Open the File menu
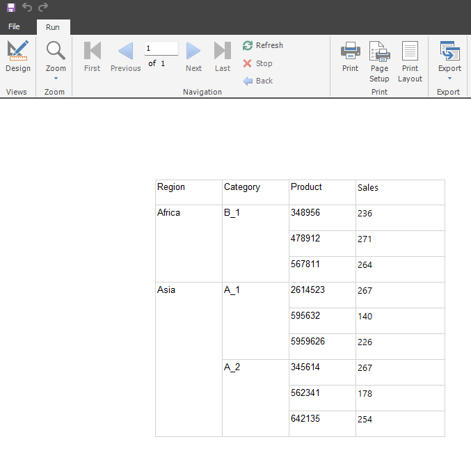 tap(14, 26)
